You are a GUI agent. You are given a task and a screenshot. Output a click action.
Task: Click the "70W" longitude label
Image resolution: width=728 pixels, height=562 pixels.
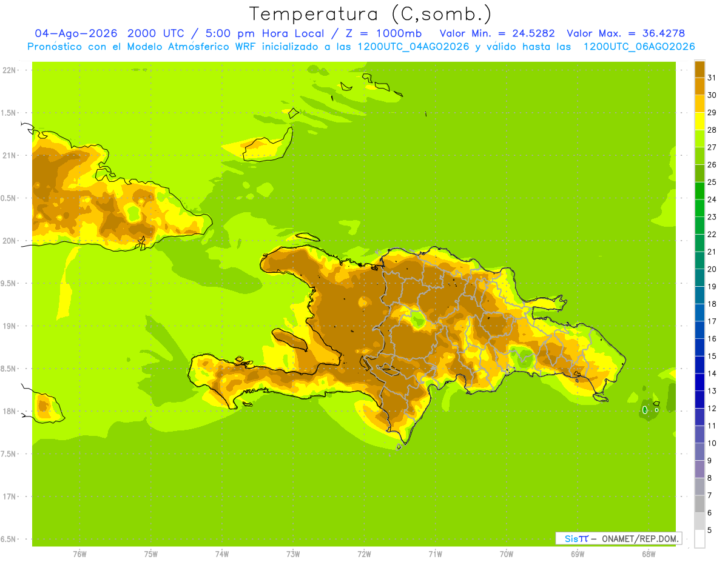[x=507, y=554]
